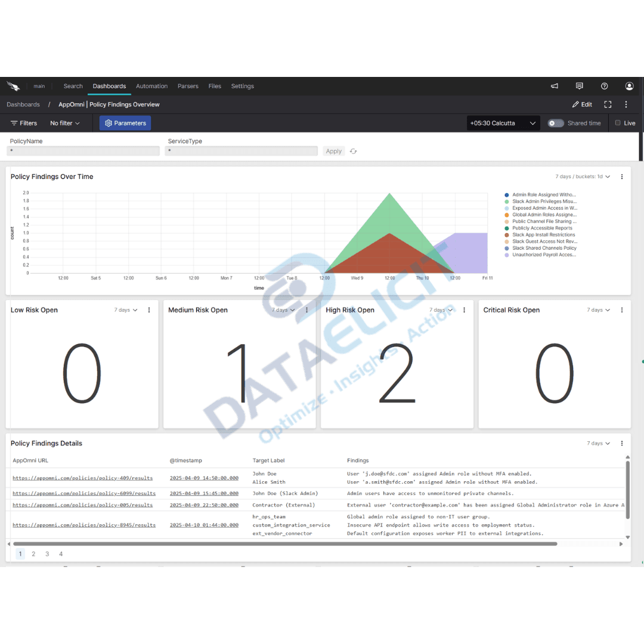Open the +05:30 Calcutta timezone dropdown
644x644 pixels.
[x=503, y=123]
